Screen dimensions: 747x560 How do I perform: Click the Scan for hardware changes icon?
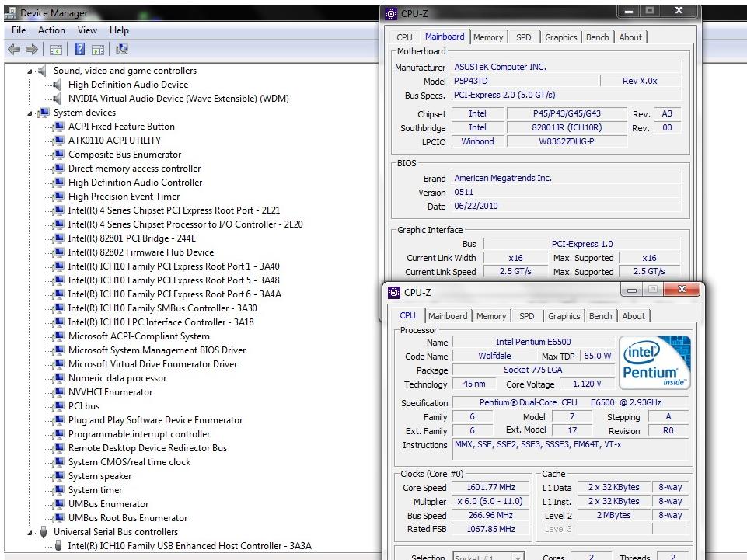click(122, 49)
